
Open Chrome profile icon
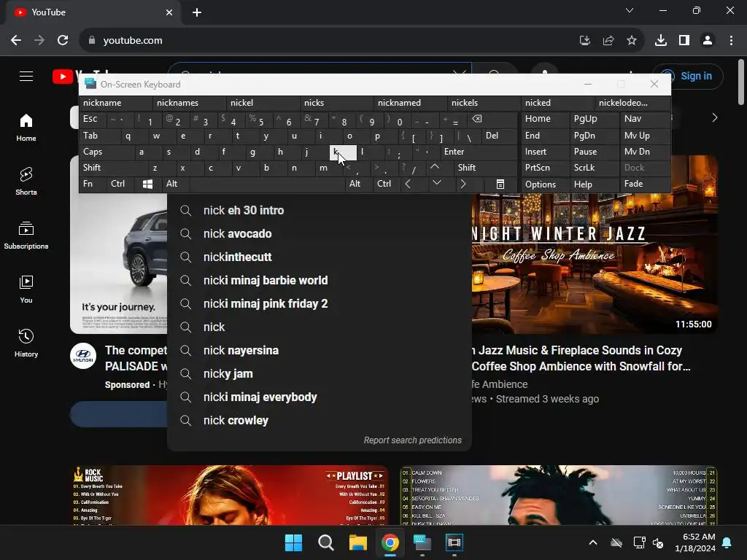tap(708, 41)
